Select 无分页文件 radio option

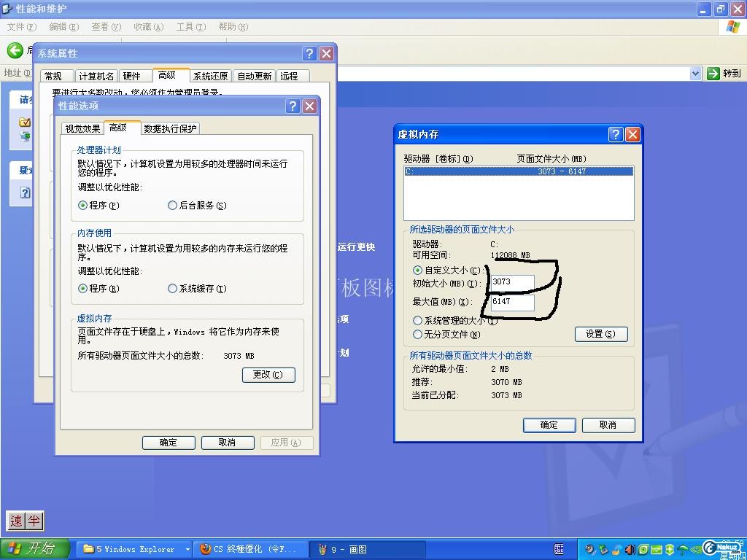coord(446,334)
